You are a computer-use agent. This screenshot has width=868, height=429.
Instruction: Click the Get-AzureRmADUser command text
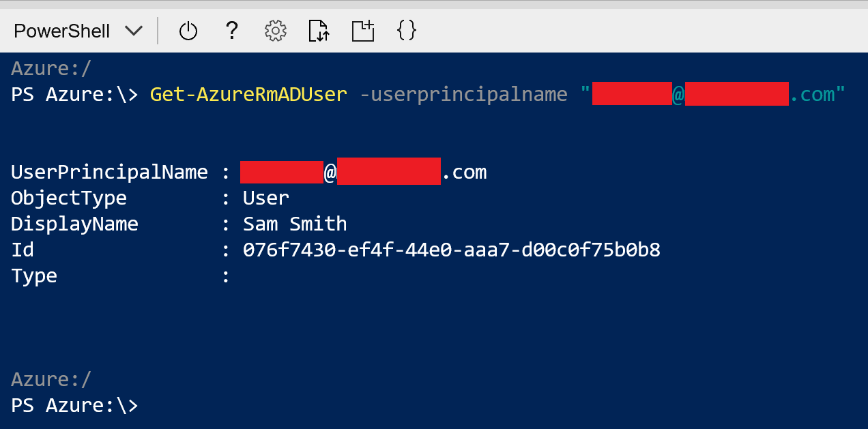coord(248,94)
